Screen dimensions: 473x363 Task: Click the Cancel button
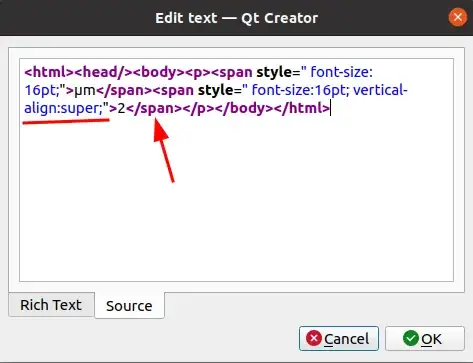[x=339, y=339]
